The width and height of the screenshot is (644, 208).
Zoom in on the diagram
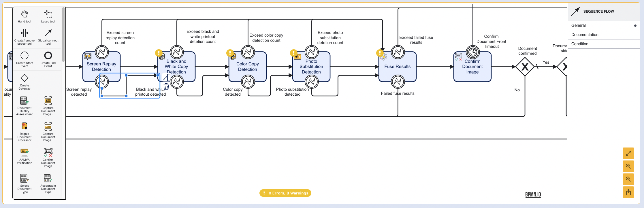point(628,166)
